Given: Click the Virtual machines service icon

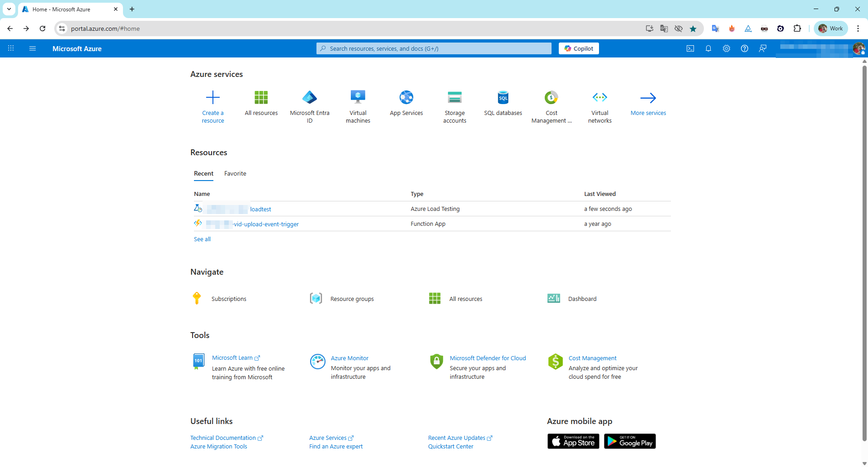Looking at the screenshot, I should click(358, 97).
